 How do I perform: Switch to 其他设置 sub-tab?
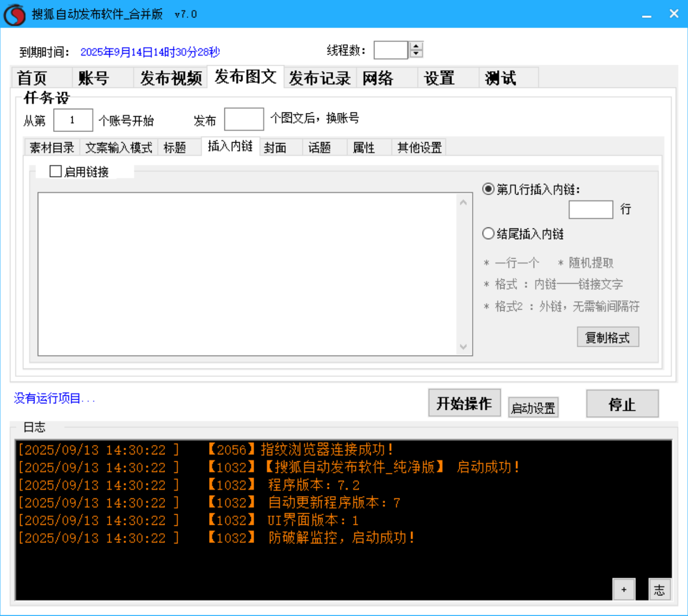[x=419, y=148]
